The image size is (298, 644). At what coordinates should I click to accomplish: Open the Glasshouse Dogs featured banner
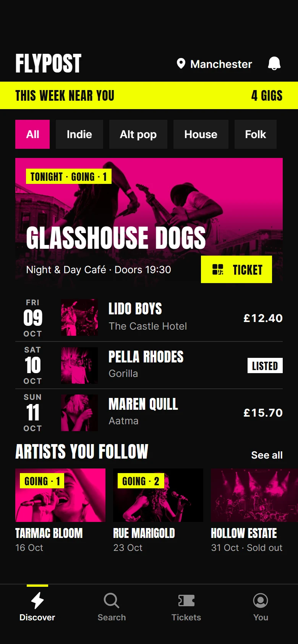click(149, 222)
